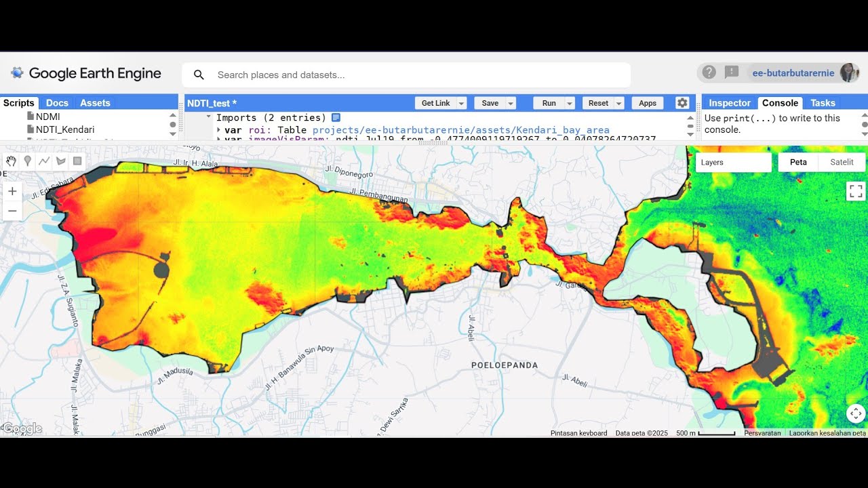The width and height of the screenshot is (868, 488).
Task: Click the NDTI_test script title
Action: pyautogui.click(x=212, y=103)
